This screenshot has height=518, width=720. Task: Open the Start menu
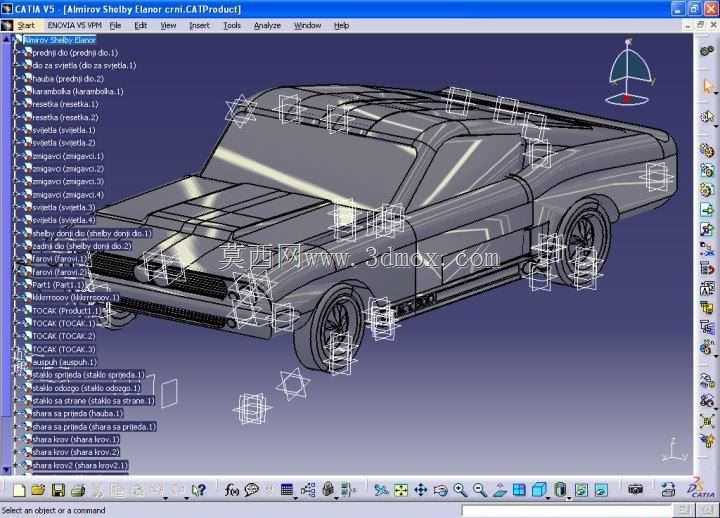click(26, 26)
